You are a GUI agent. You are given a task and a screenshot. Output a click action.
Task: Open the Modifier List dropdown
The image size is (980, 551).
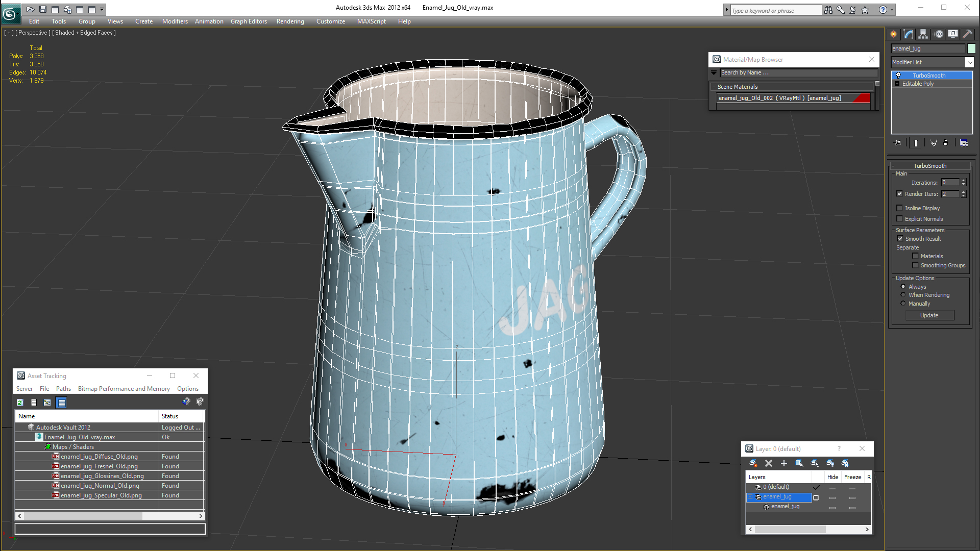click(x=970, y=62)
